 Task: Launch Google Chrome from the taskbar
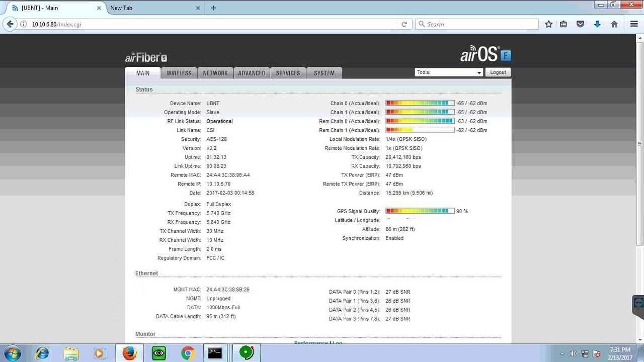coord(188,353)
